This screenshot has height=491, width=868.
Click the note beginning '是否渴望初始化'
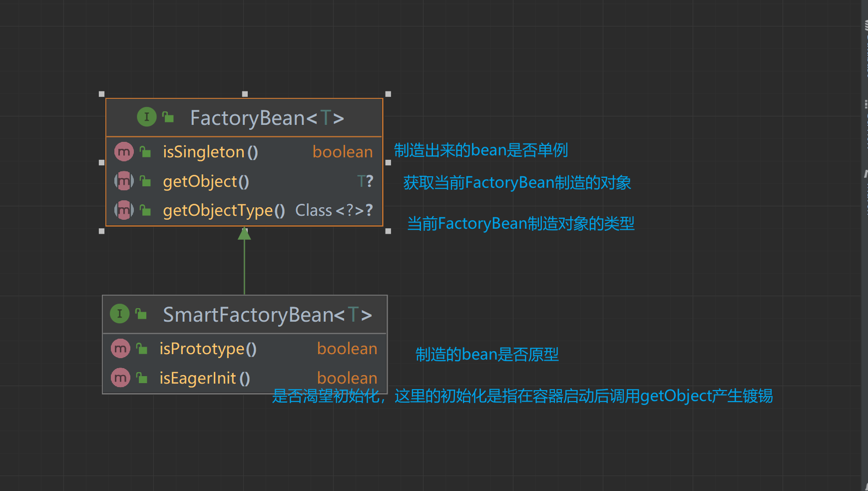tap(522, 396)
